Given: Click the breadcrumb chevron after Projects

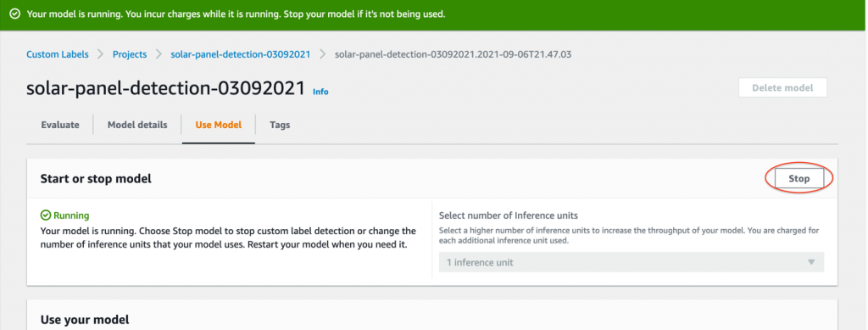Looking at the screenshot, I should coord(159,54).
